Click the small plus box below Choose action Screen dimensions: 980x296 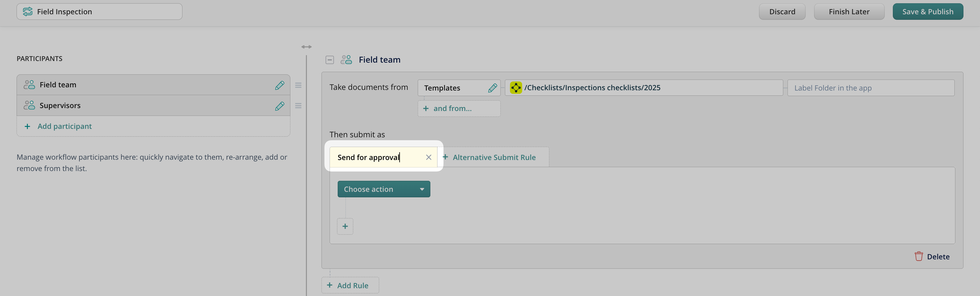tap(345, 226)
